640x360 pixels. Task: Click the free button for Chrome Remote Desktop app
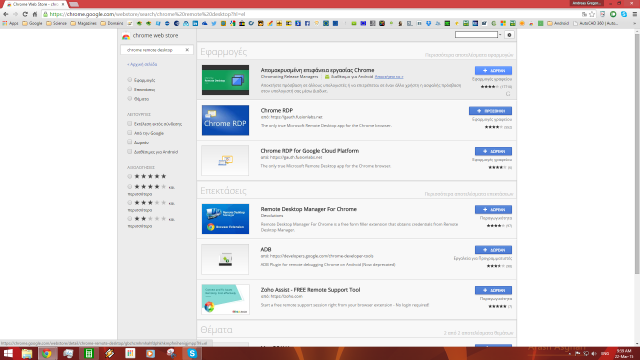(x=493, y=71)
